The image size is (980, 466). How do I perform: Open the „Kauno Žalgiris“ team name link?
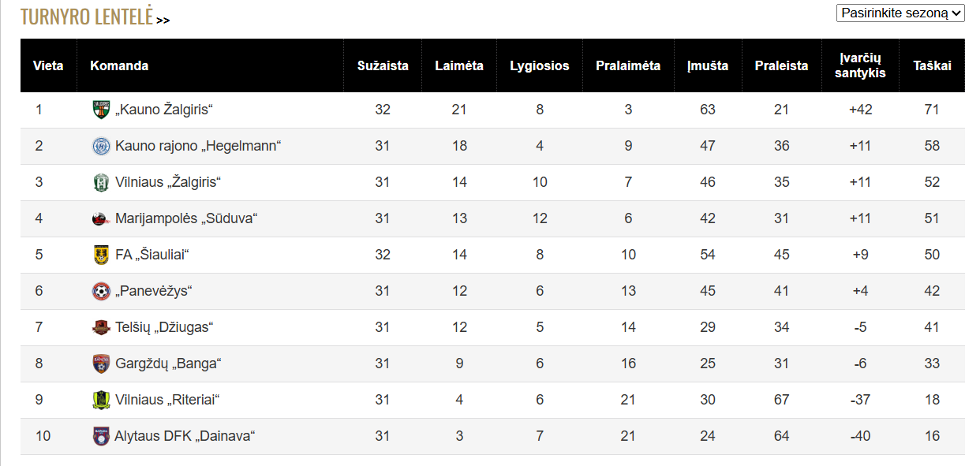165,110
